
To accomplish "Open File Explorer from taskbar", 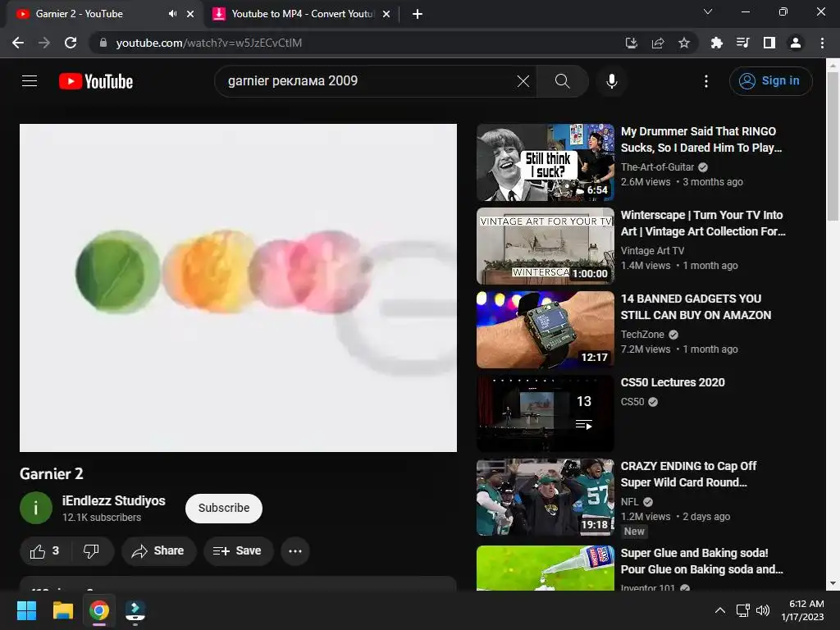I will click(x=62, y=610).
